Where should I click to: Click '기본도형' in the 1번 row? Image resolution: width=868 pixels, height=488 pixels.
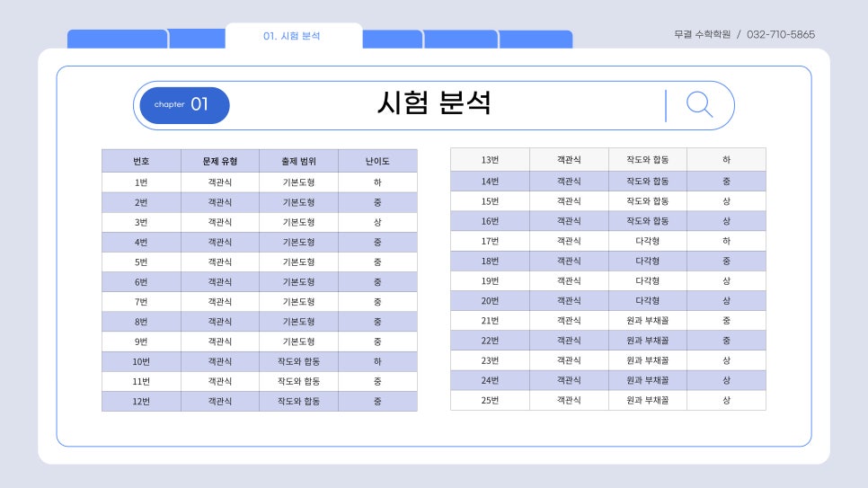tap(298, 182)
